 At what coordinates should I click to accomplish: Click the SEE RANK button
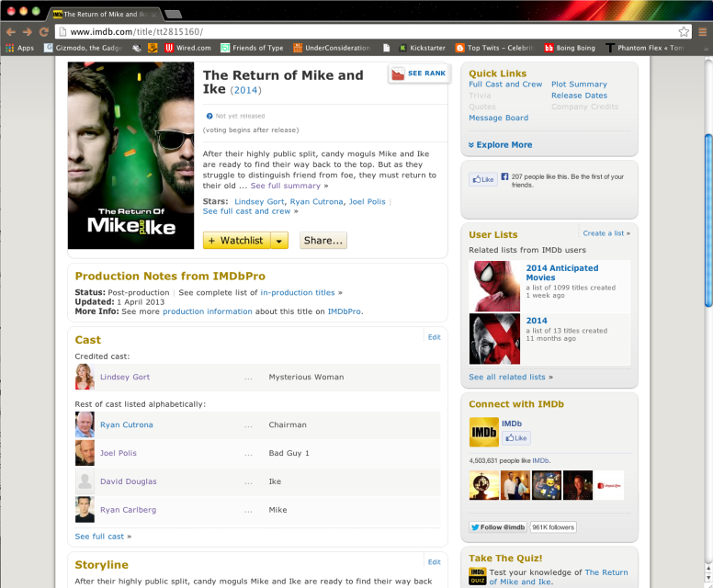point(419,73)
